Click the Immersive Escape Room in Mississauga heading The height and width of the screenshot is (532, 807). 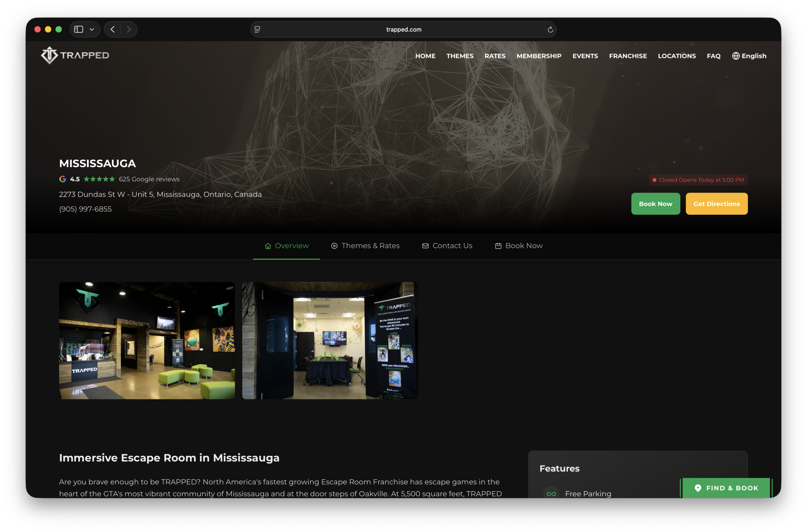(x=169, y=458)
